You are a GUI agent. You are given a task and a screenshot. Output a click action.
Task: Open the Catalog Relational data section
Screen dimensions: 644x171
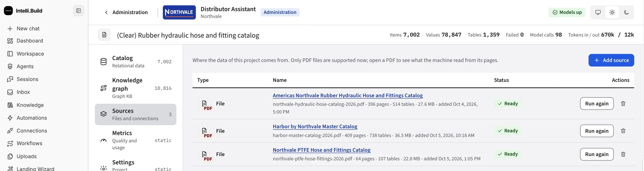click(x=136, y=62)
